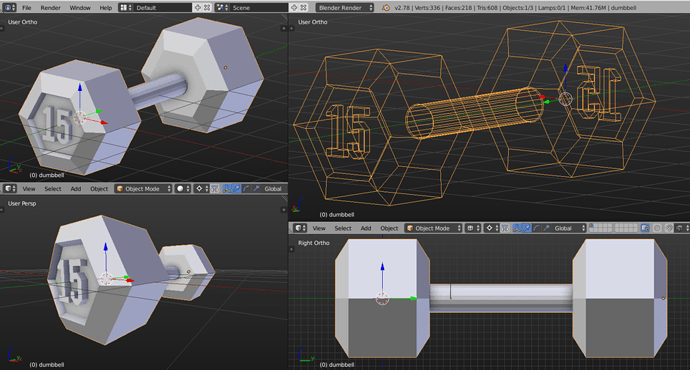Open Object Mode dropdown in right viewport header
Viewport: 690px width, 370px height.
coord(433,228)
